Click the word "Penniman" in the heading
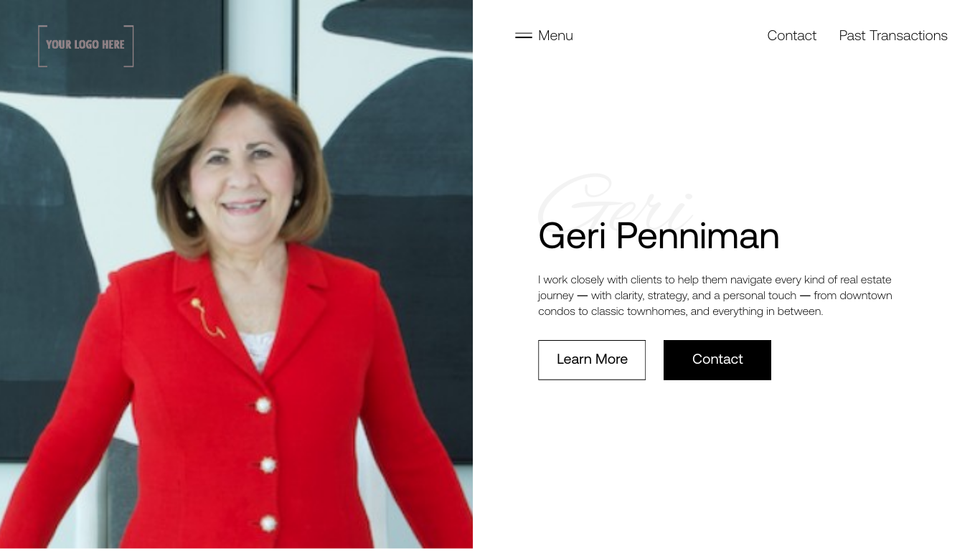Screen dimensions: 980x551 pyautogui.click(x=697, y=235)
